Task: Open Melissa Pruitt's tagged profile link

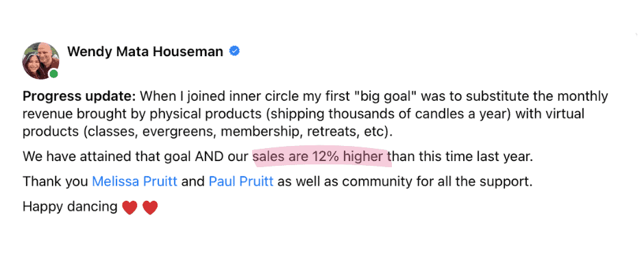Action: [135, 181]
